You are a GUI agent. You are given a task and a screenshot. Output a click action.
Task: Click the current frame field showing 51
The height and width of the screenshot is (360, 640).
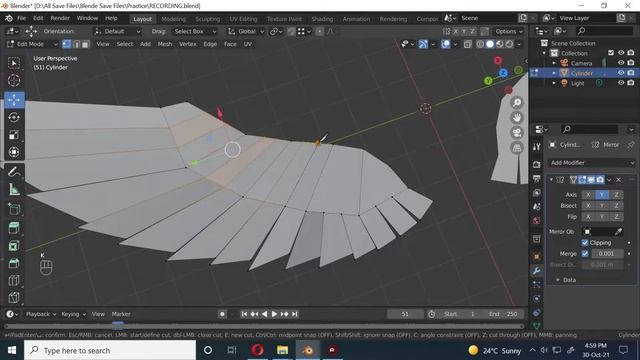(405, 314)
